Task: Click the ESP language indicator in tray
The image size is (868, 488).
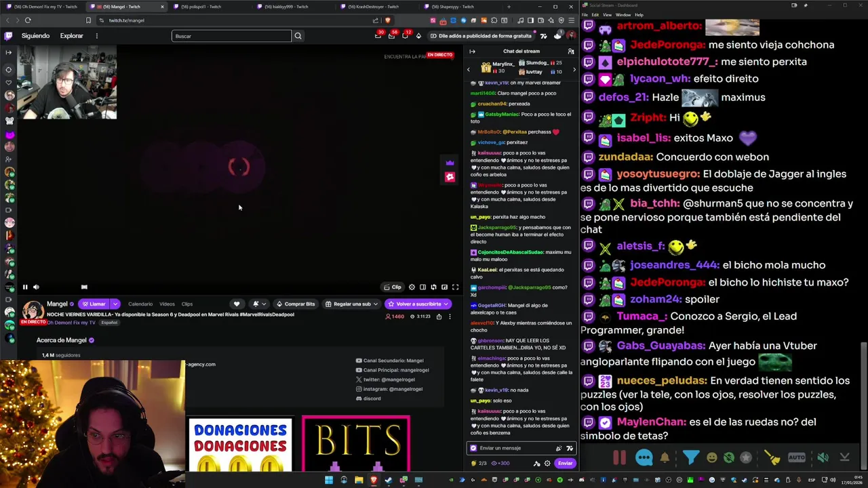Action: tap(811, 481)
